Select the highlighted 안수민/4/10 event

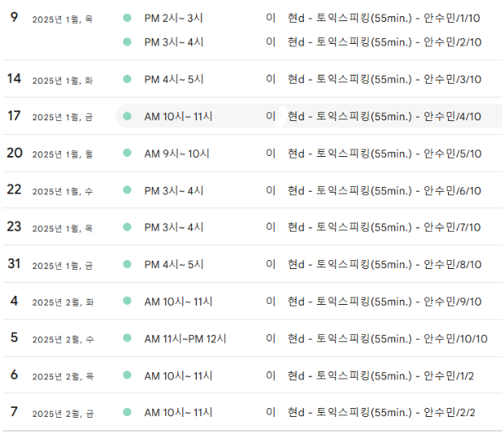384,116
